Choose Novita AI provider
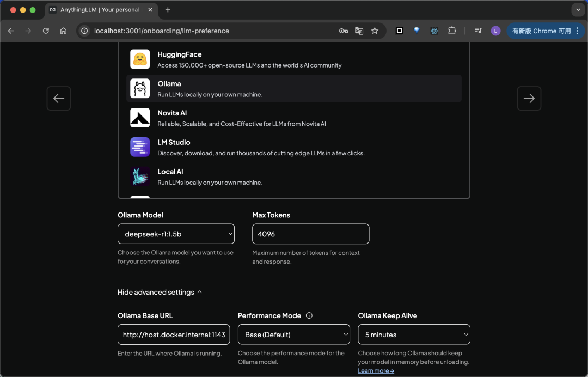588x377 pixels. (x=293, y=118)
